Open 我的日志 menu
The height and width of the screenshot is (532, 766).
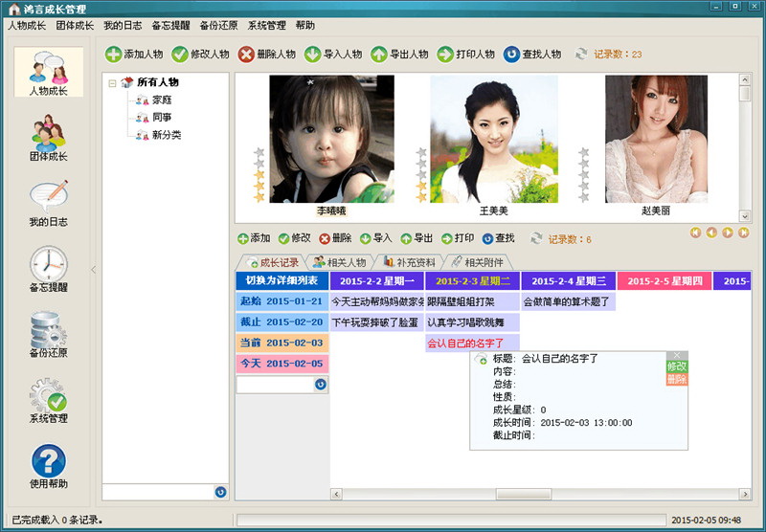click(x=123, y=26)
